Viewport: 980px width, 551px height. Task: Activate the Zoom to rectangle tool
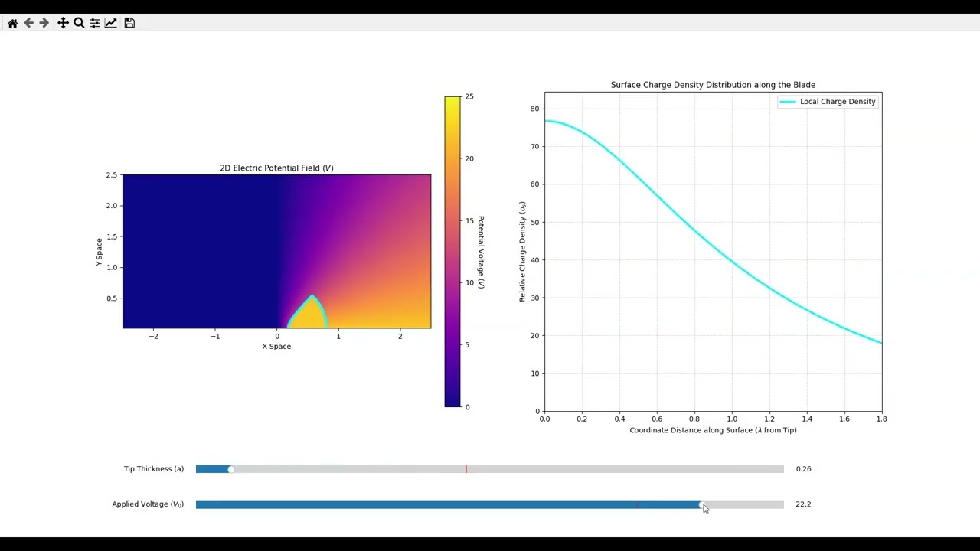click(79, 23)
